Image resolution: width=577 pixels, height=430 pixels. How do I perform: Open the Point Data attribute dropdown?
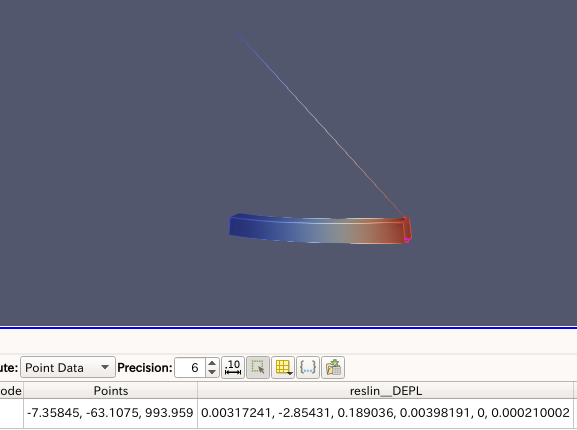tap(68, 367)
